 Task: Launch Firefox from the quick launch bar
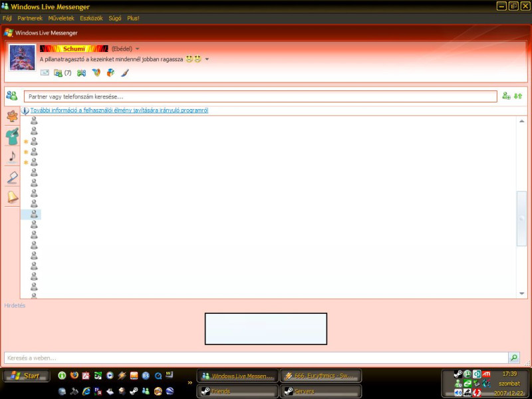pyautogui.click(x=74, y=375)
